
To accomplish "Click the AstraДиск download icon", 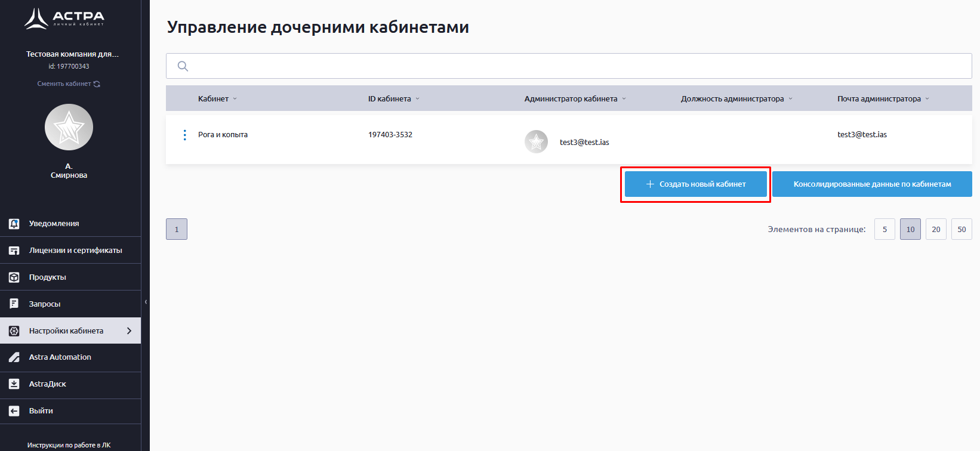I will click(x=14, y=384).
